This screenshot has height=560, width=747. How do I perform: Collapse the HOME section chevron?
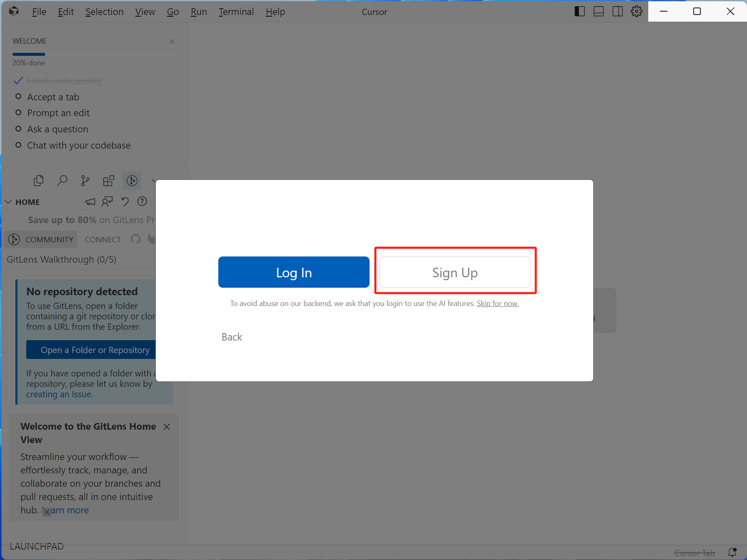tap(8, 202)
